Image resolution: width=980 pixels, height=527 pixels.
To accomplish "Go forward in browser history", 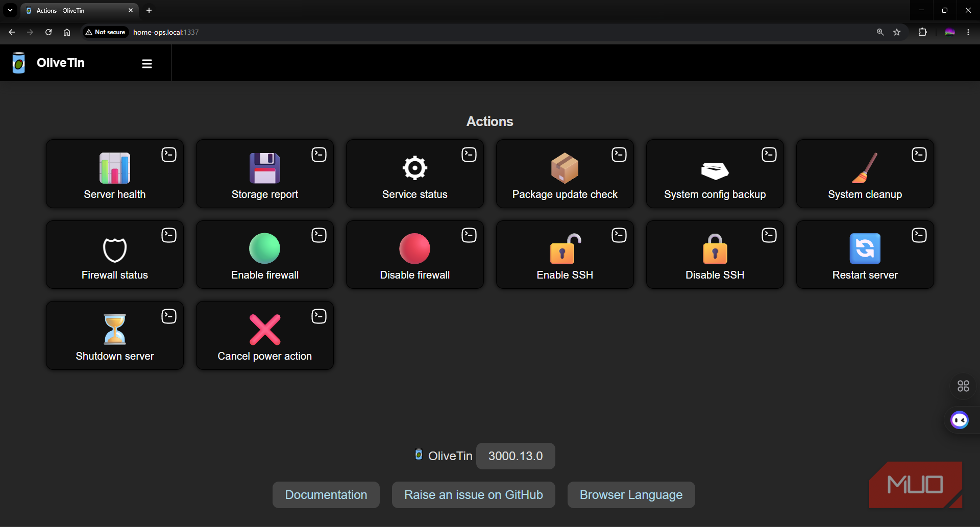I will [x=30, y=32].
